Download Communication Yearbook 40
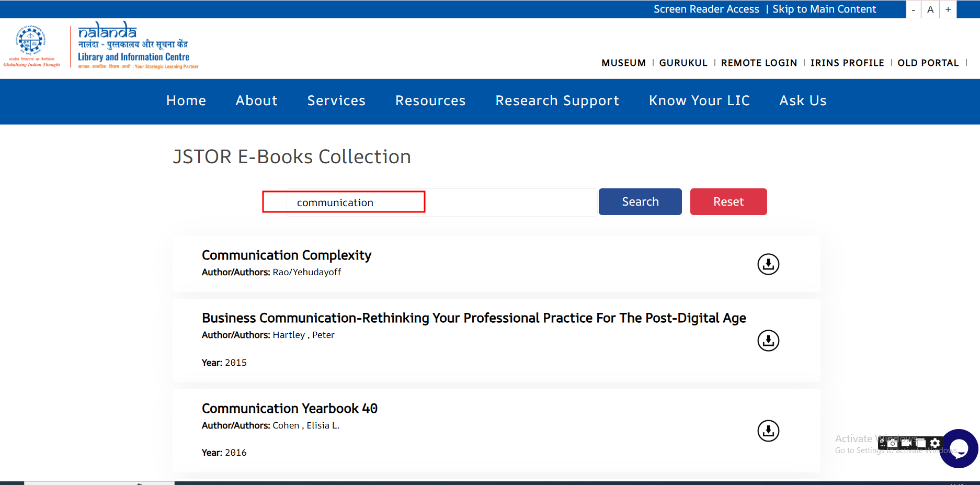Screen dimensions: 980x485 coord(768,431)
